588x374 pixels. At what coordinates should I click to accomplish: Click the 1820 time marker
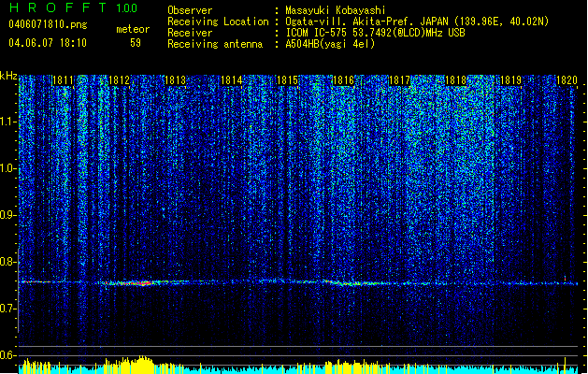566,80
